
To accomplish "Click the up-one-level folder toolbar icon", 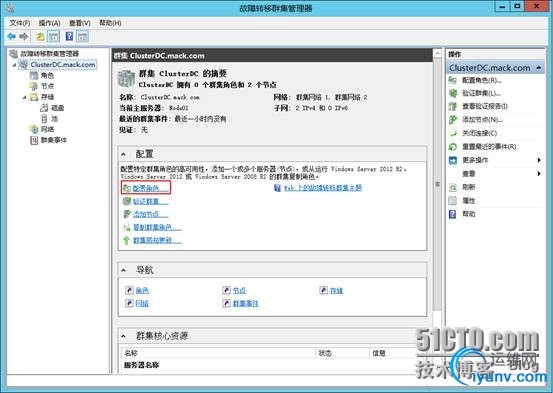I will click(x=40, y=36).
